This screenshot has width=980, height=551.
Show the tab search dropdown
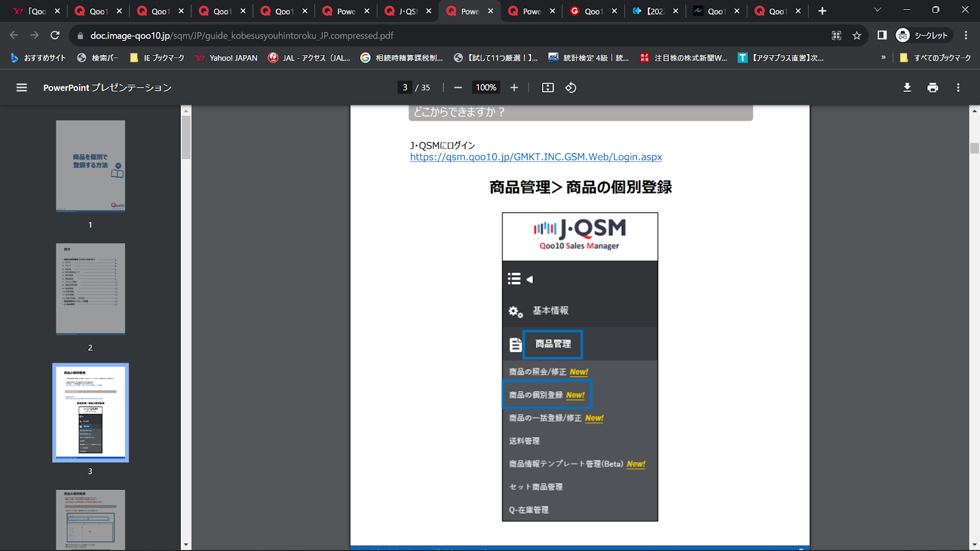coord(877,10)
